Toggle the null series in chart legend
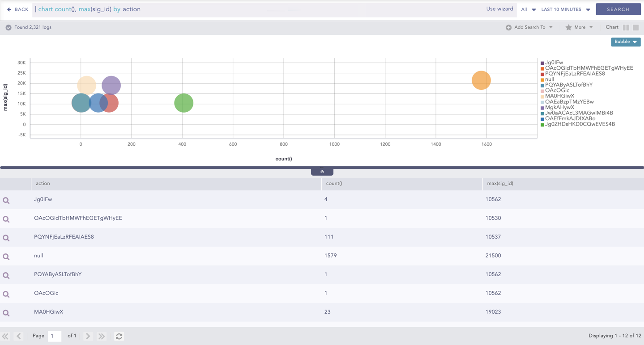Viewport: 644px width, 345px height. pyautogui.click(x=549, y=80)
